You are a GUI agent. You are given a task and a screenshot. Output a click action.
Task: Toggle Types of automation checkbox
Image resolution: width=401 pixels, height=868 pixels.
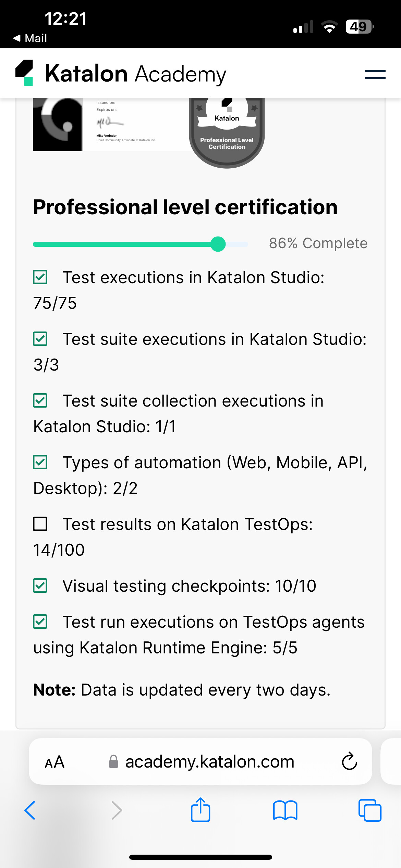click(40, 462)
